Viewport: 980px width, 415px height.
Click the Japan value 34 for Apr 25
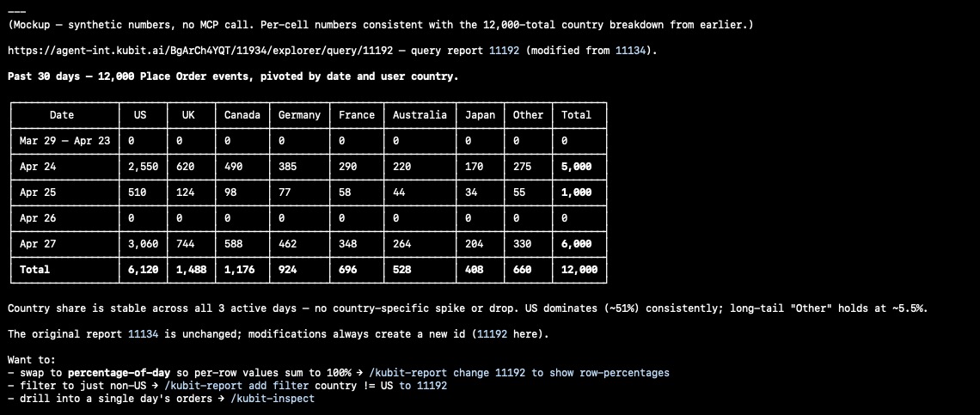point(471,192)
